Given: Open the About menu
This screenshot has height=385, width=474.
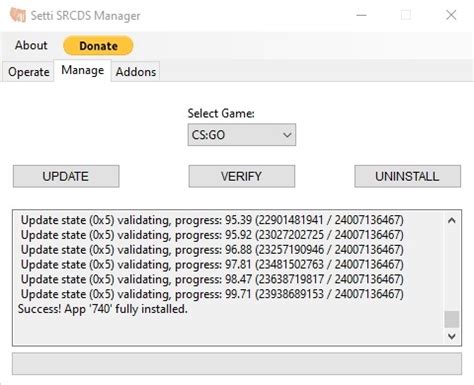Looking at the screenshot, I should (x=31, y=45).
